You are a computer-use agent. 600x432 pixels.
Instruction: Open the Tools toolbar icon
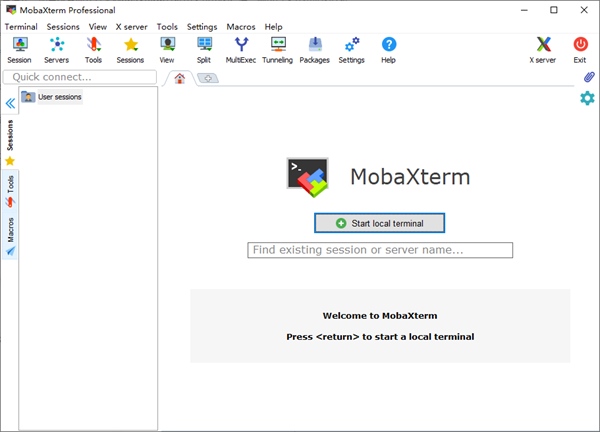pos(93,49)
